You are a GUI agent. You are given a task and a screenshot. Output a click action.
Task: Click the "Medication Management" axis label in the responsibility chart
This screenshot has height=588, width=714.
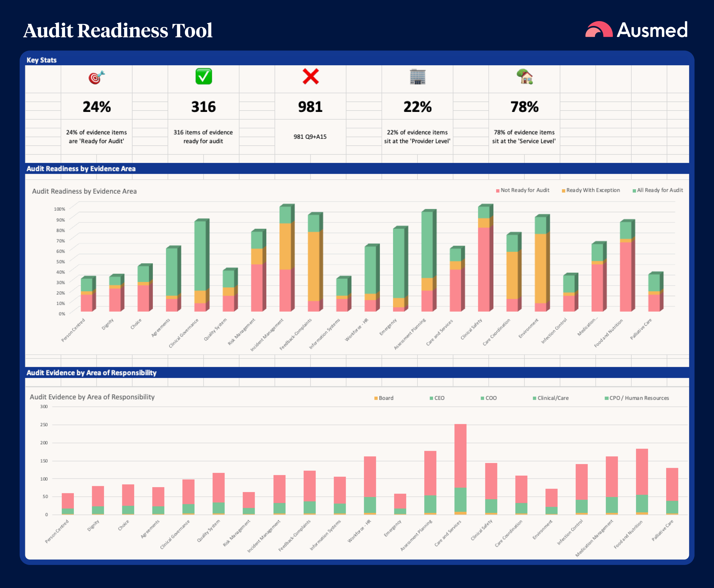click(594, 538)
